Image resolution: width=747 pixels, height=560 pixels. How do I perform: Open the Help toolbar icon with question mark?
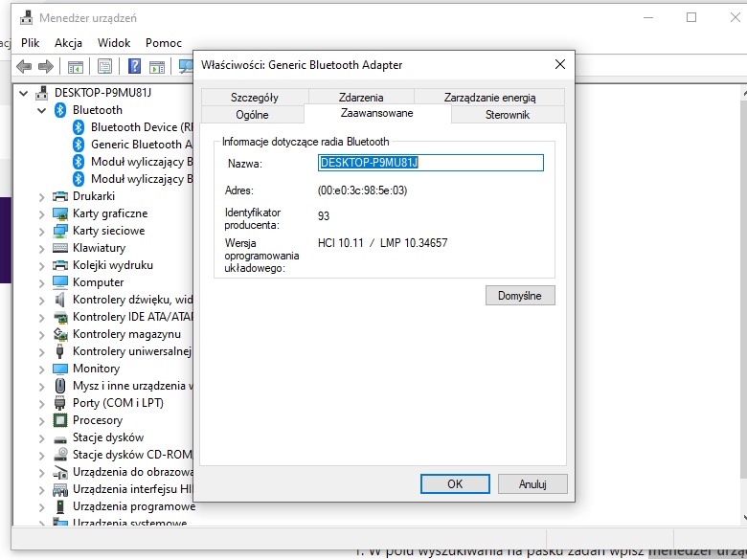(x=135, y=66)
